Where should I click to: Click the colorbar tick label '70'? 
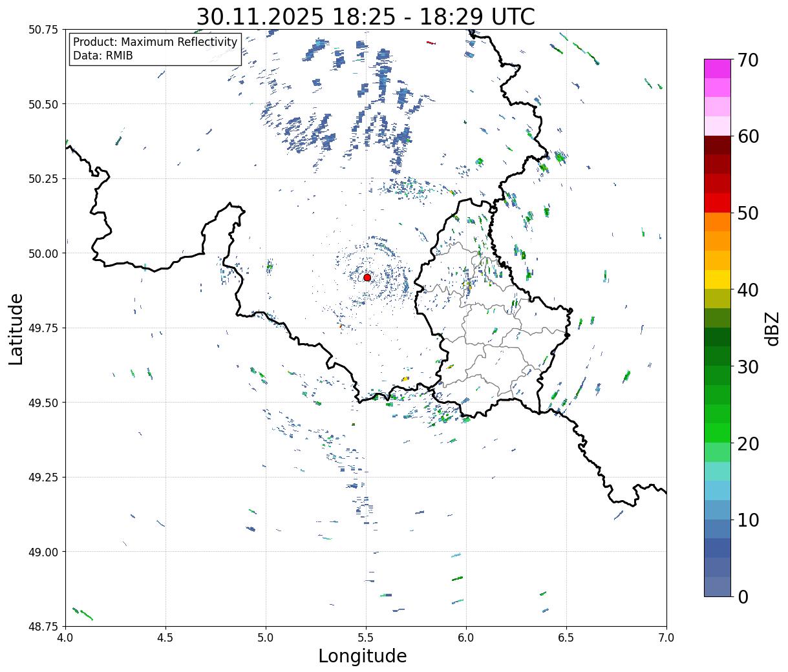(x=747, y=61)
